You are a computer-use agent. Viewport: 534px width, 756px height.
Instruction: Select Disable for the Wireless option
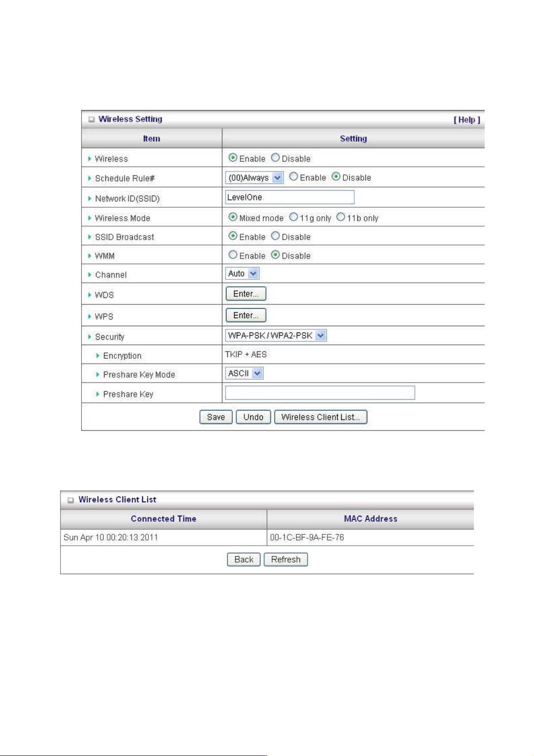275,158
